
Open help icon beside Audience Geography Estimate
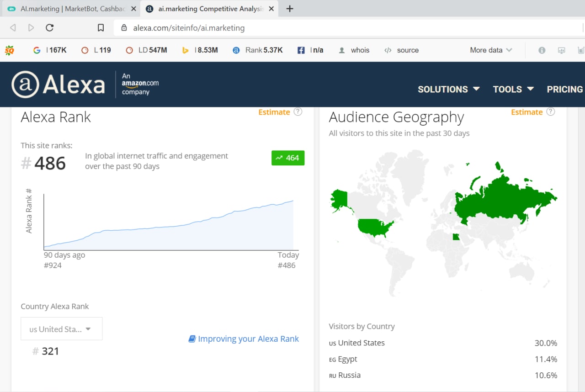tap(551, 111)
